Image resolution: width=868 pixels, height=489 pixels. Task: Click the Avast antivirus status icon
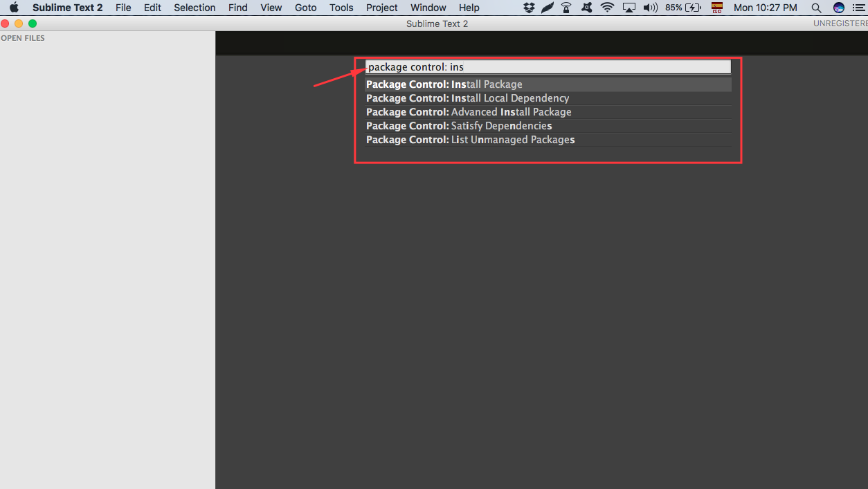(586, 8)
